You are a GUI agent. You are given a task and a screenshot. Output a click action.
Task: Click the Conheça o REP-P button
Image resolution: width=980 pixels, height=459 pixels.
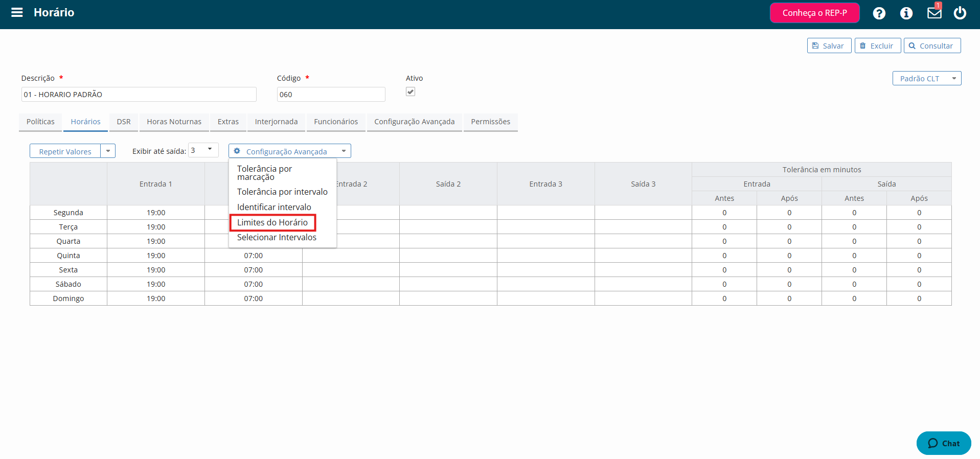tap(814, 13)
